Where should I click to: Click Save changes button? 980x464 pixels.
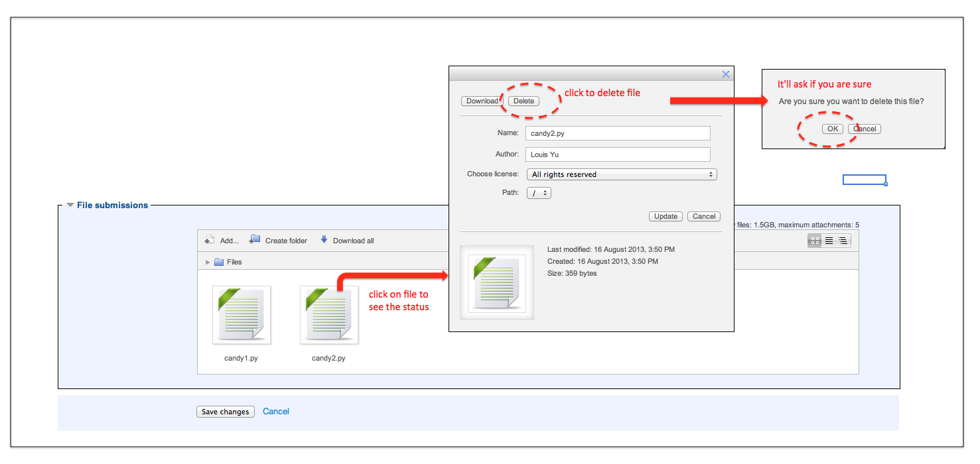[x=226, y=412]
